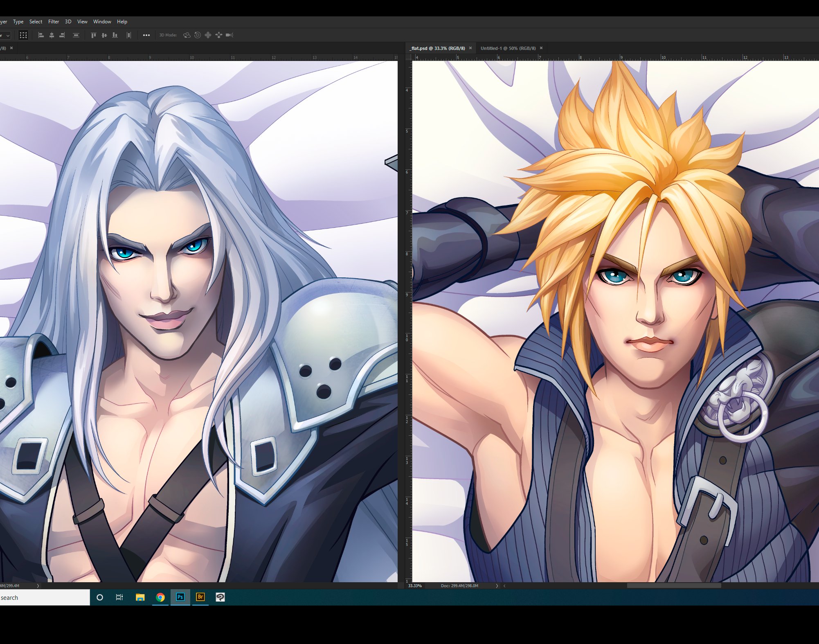The height and width of the screenshot is (644, 819).
Task: Open the Type menu
Action: [x=18, y=22]
